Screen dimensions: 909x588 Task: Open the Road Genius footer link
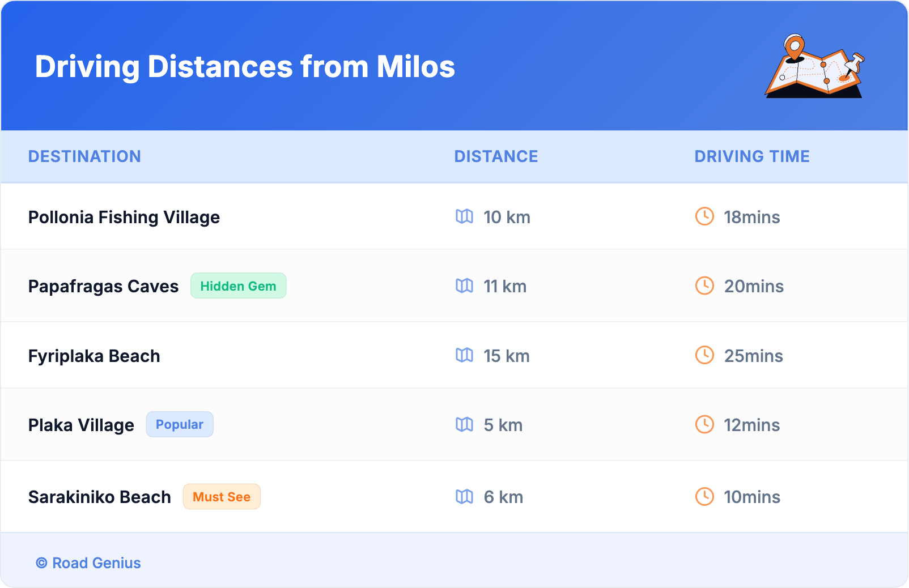[88, 563]
